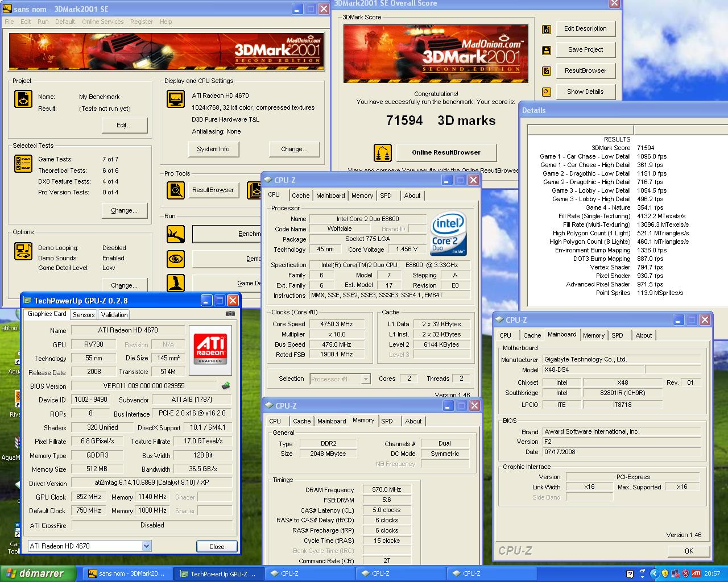Open the GPU-Z graphics card selector dropdown
This screenshot has width=728, height=582.
pyautogui.click(x=146, y=546)
